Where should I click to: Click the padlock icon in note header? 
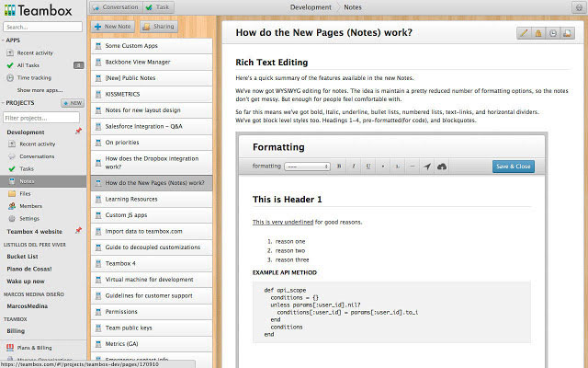pyautogui.click(x=538, y=33)
